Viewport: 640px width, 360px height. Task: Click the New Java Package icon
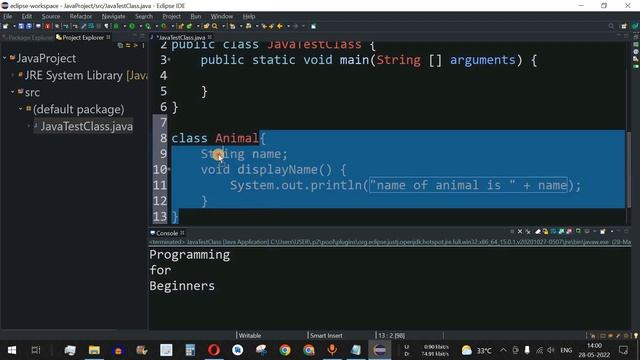click(x=180, y=26)
